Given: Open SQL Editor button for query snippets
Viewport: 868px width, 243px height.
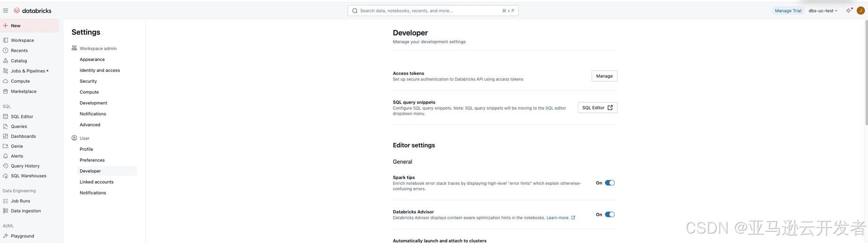Looking at the screenshot, I should pyautogui.click(x=597, y=107).
